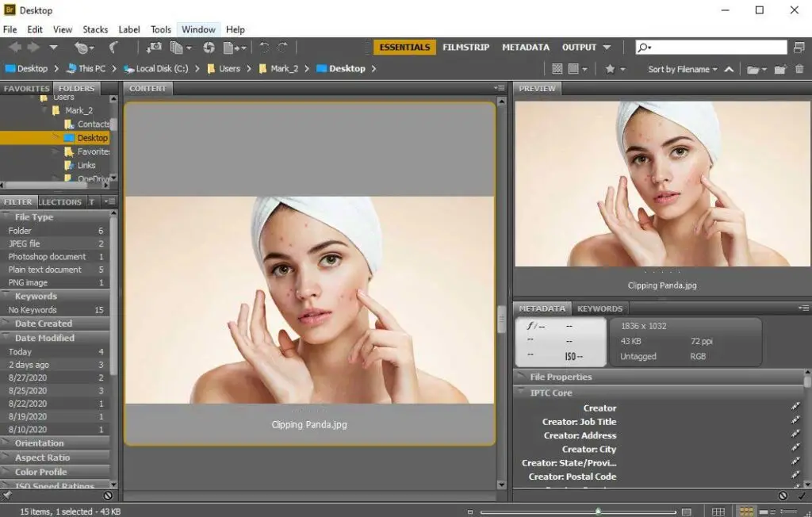The width and height of the screenshot is (812, 517).
Task: Pin filter while browsing icon
Action: 6,496
